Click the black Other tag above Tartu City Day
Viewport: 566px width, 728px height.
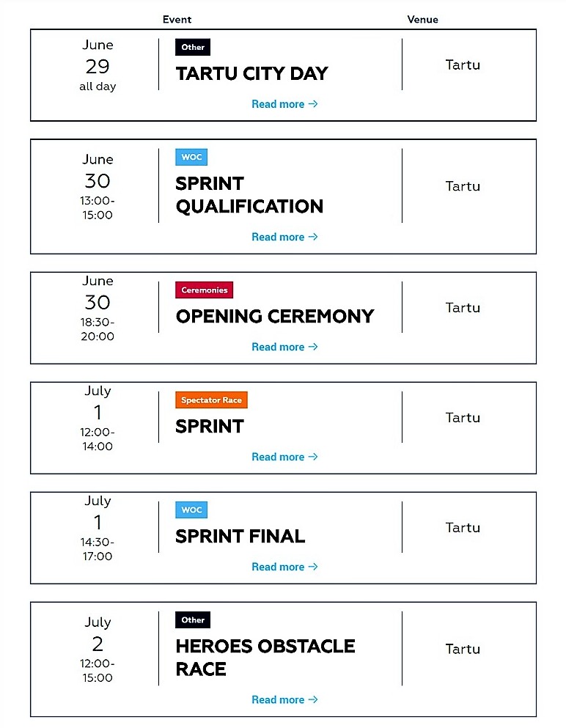[x=193, y=47]
